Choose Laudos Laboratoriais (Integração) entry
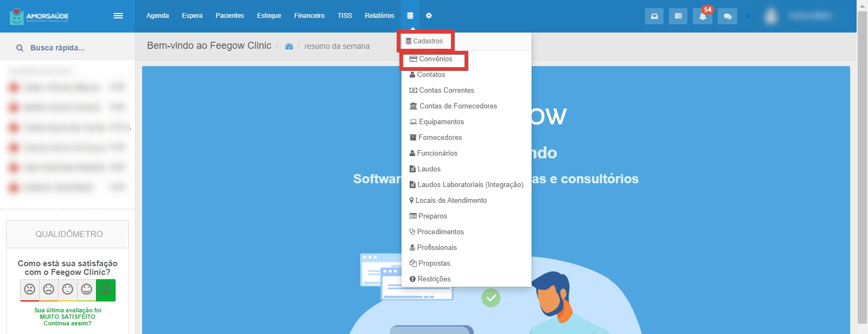868x334 pixels. click(467, 185)
